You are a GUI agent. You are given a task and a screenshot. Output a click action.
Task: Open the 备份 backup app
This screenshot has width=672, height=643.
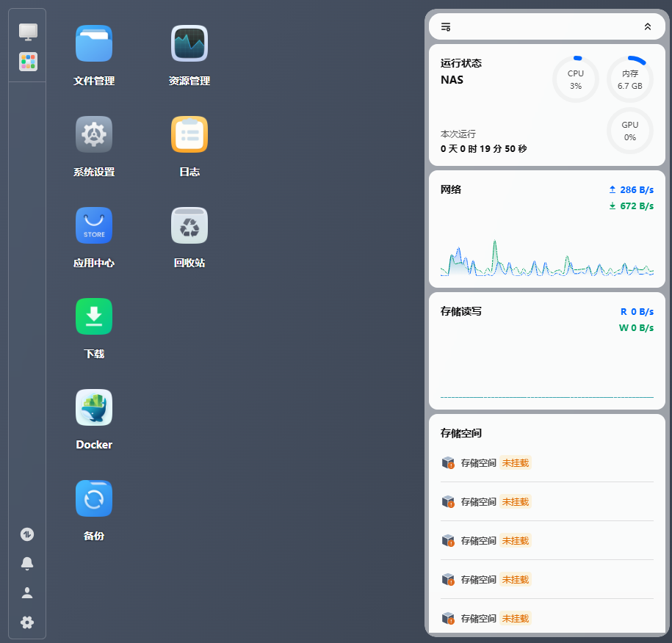[94, 498]
